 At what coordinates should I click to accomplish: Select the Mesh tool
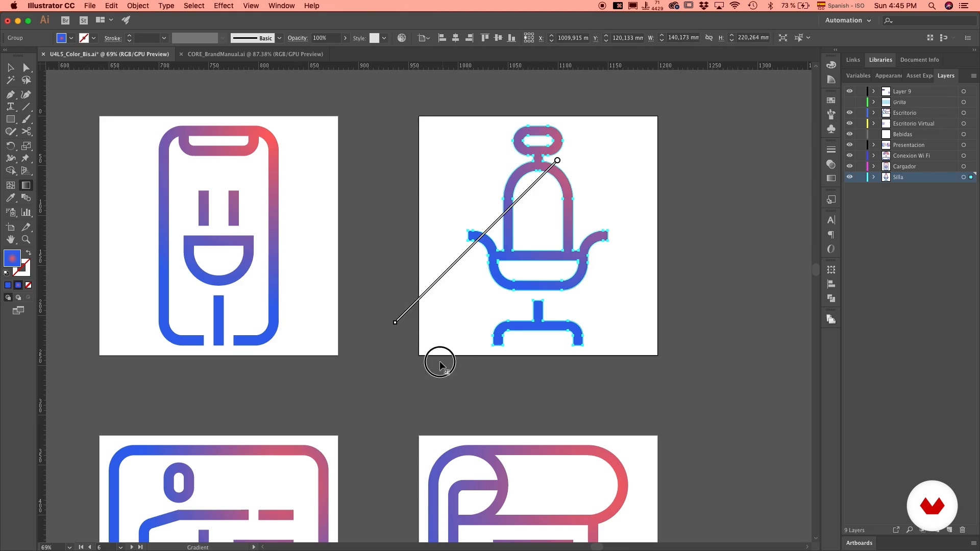(x=10, y=185)
